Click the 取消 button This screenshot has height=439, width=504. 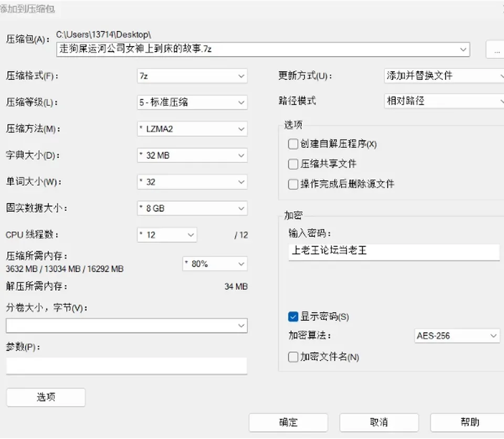379,422
